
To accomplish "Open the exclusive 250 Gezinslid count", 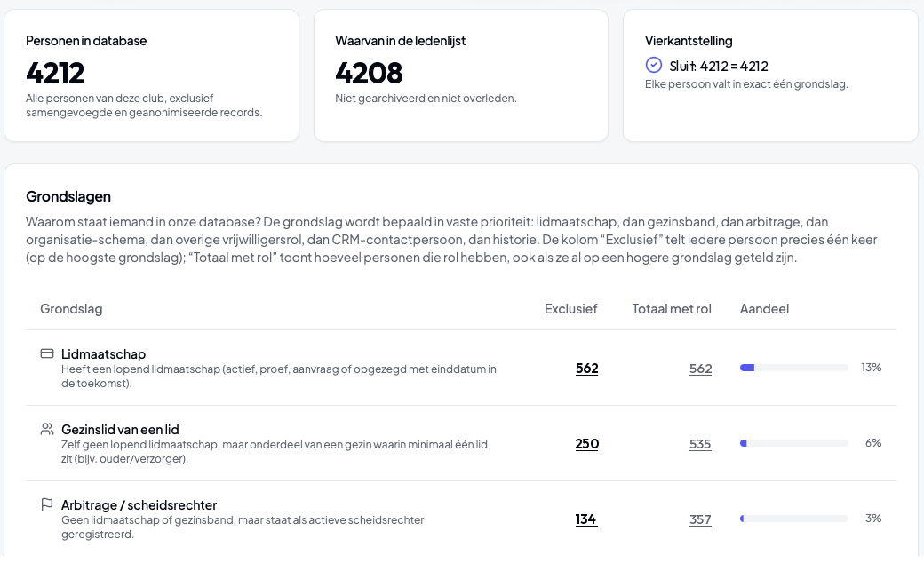I will tap(587, 444).
